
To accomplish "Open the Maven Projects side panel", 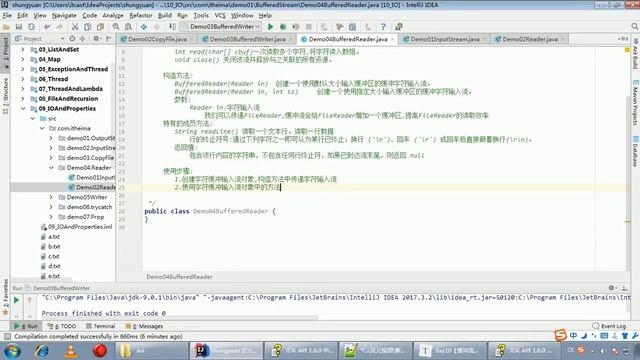I will tap(636, 104).
